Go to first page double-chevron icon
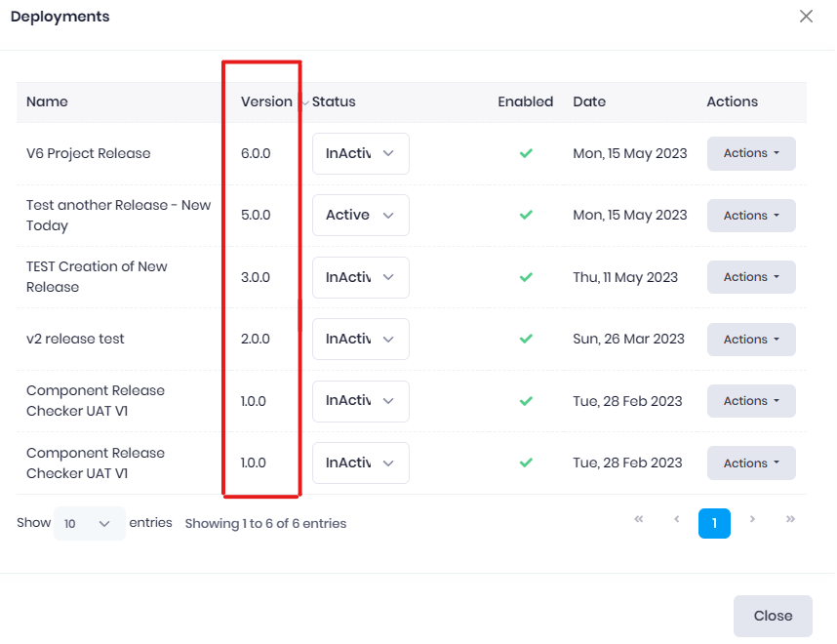837x644 pixels. pyautogui.click(x=639, y=520)
